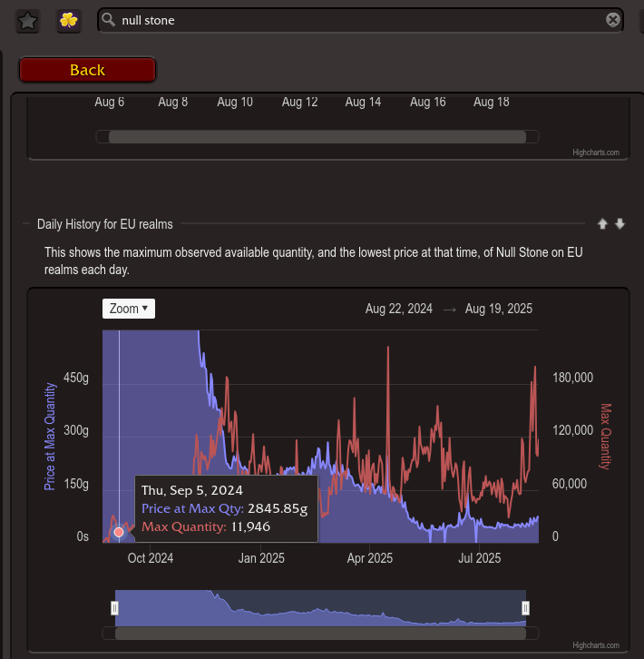This screenshot has height=659, width=644.
Task: Click the 'Oct 2024' axis label
Action: [151, 558]
